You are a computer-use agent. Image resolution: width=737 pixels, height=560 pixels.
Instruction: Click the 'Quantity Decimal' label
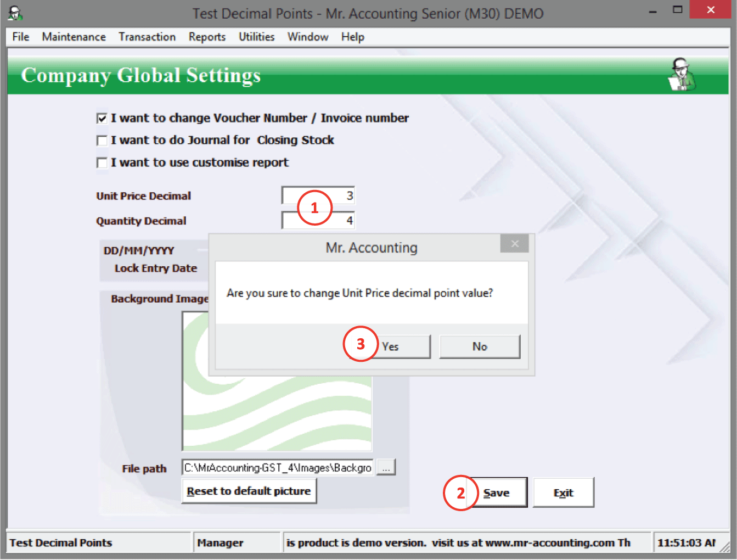[x=141, y=221]
